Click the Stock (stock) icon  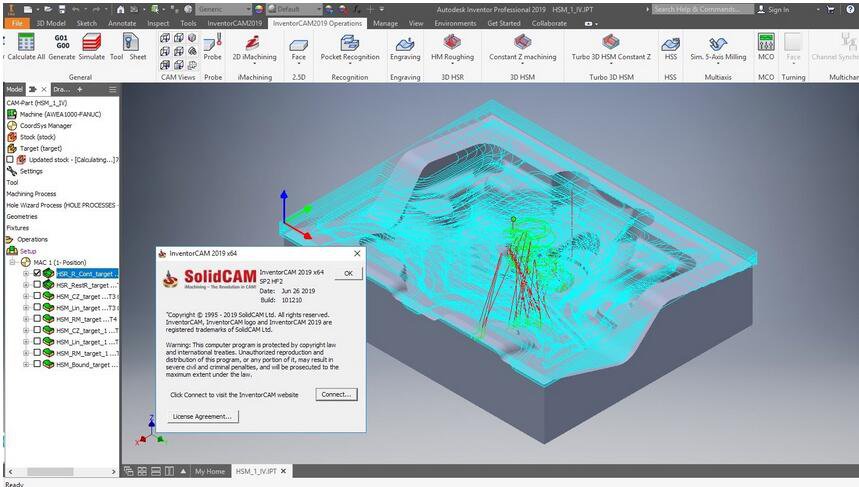(x=12, y=137)
